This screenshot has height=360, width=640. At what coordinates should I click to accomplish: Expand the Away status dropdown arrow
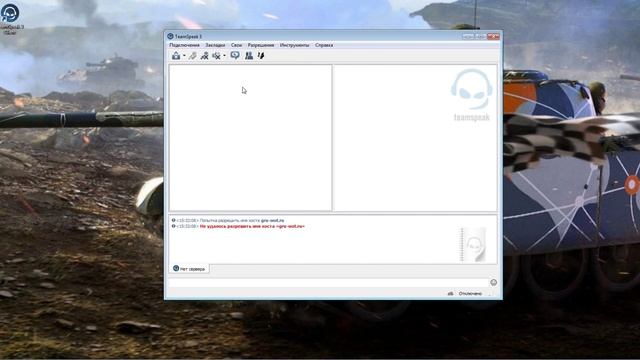[x=224, y=56]
